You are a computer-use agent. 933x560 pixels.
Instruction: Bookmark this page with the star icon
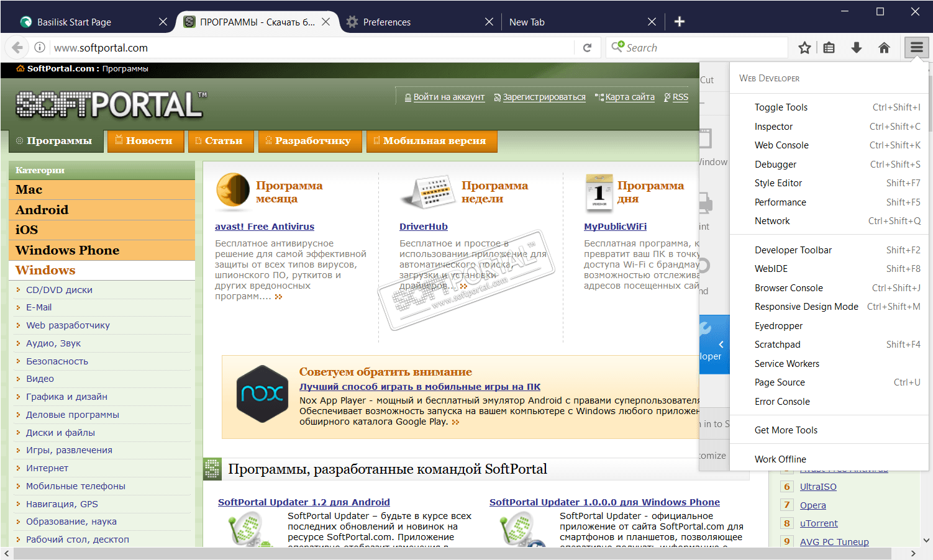pos(804,48)
